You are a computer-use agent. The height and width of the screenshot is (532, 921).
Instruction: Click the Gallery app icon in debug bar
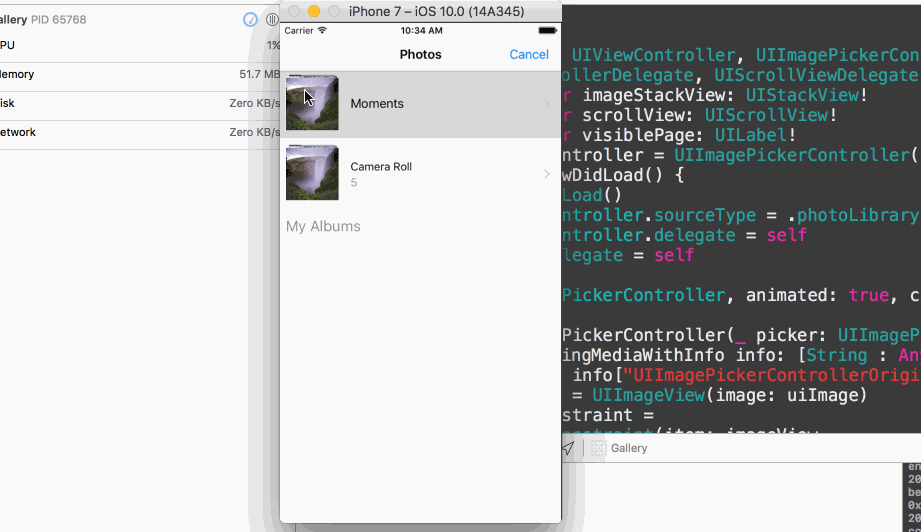click(599, 448)
